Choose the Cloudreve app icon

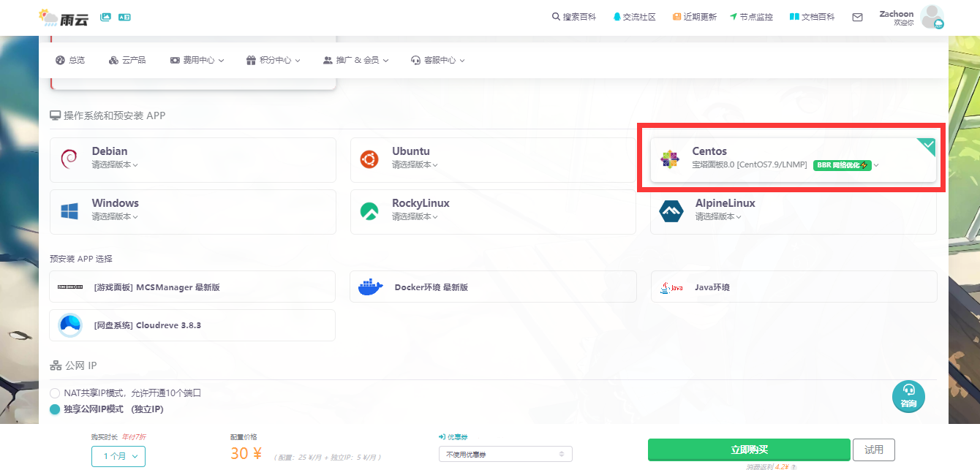click(x=70, y=325)
